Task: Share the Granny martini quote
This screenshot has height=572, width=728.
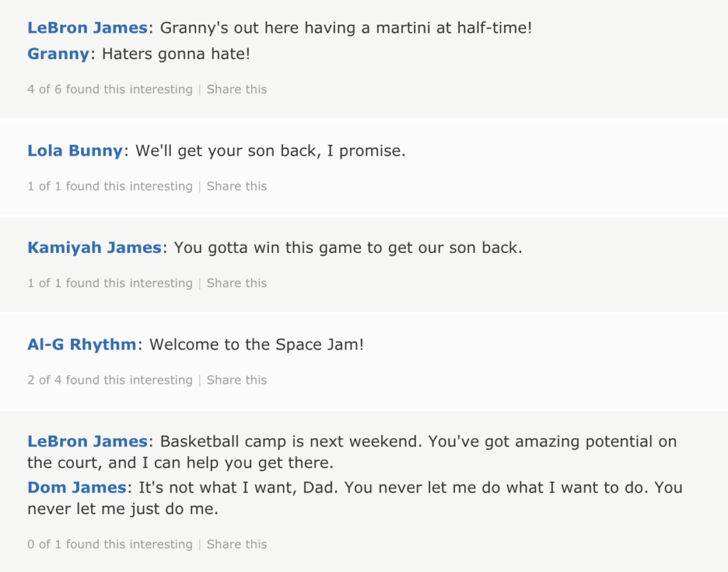Action: click(237, 89)
